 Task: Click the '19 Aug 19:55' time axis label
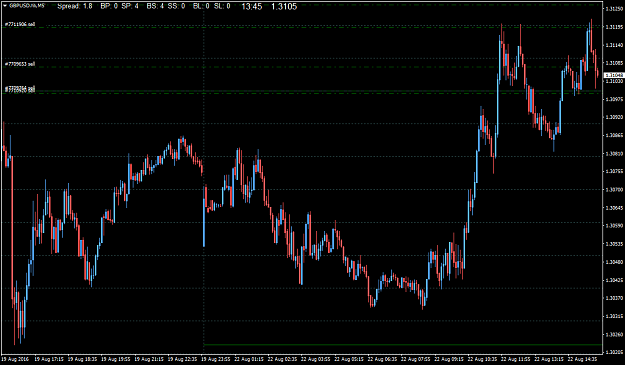(116, 359)
